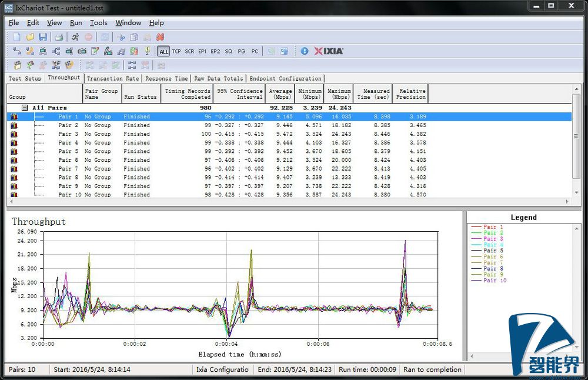The height and width of the screenshot is (380, 588).
Task: Click the Run test running-man icon
Action: point(75,37)
